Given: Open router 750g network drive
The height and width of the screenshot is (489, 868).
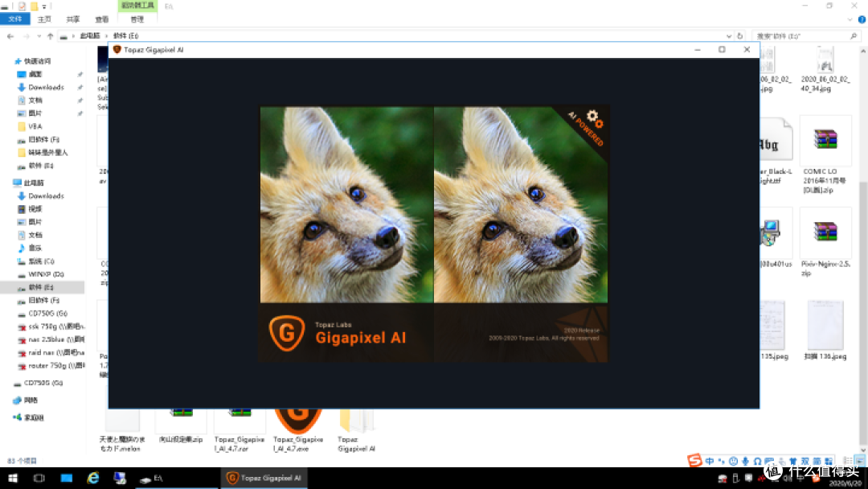Looking at the screenshot, I should tap(55, 365).
